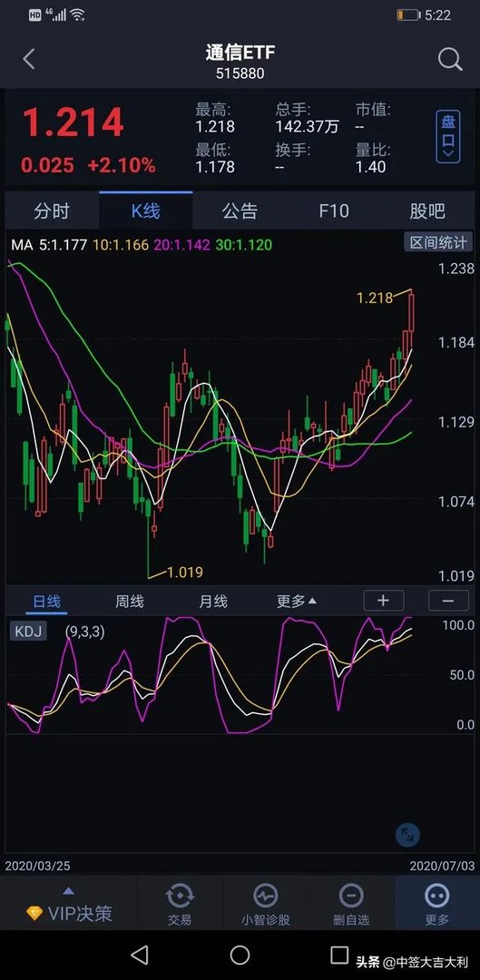The image size is (480, 980).
Task: Tap the MA 5:1.177 label
Action: tap(49, 245)
